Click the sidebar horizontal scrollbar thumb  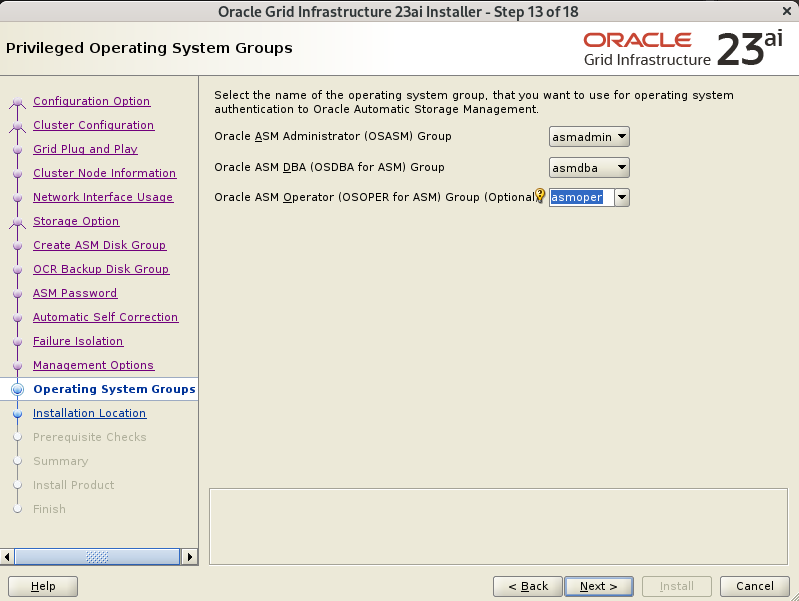tap(97, 557)
